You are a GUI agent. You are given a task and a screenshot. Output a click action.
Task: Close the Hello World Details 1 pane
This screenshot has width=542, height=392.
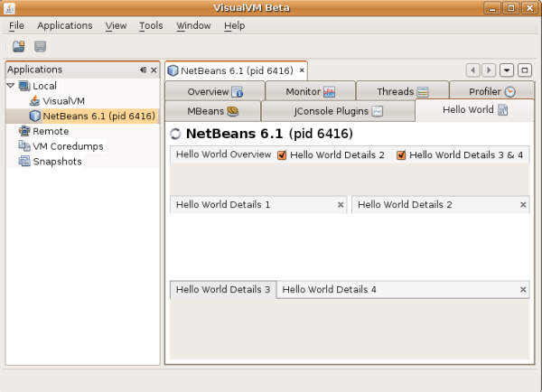[x=341, y=205]
